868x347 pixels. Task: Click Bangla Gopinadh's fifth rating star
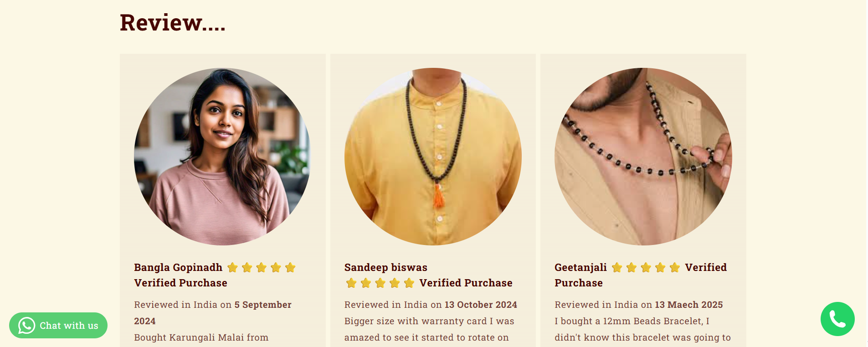[290, 267]
